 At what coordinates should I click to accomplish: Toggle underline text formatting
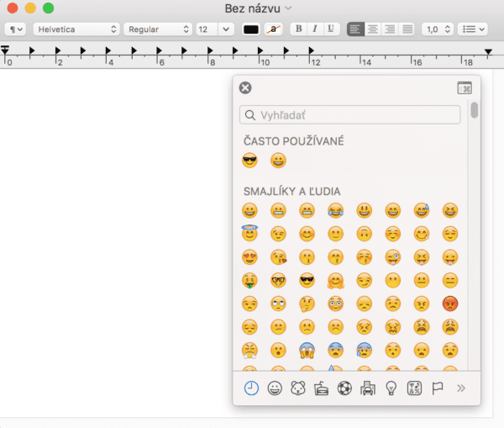pos(332,29)
